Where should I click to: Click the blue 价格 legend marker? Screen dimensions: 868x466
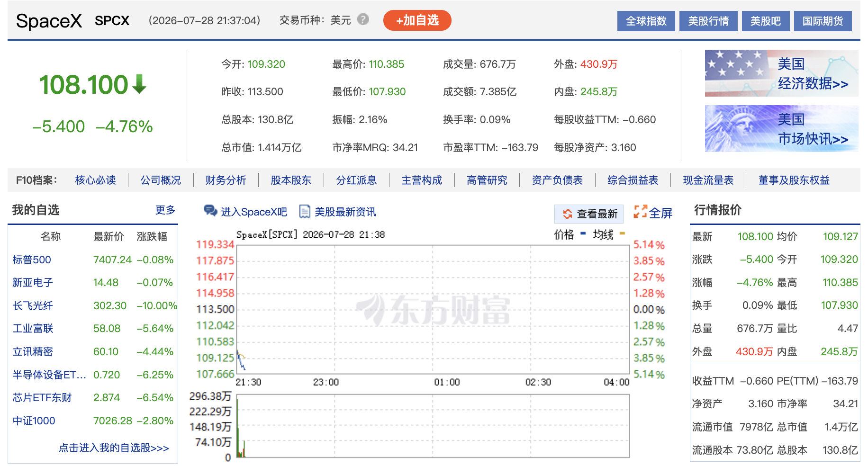point(583,233)
